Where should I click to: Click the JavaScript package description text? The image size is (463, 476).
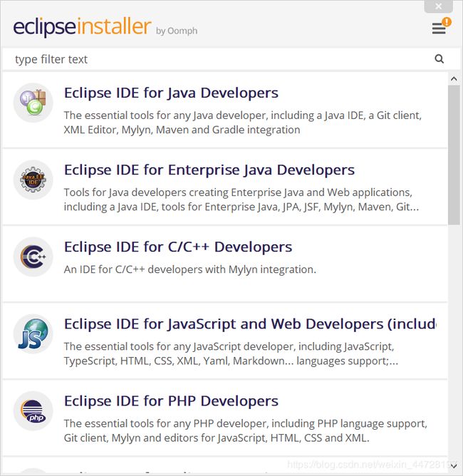tap(231, 354)
